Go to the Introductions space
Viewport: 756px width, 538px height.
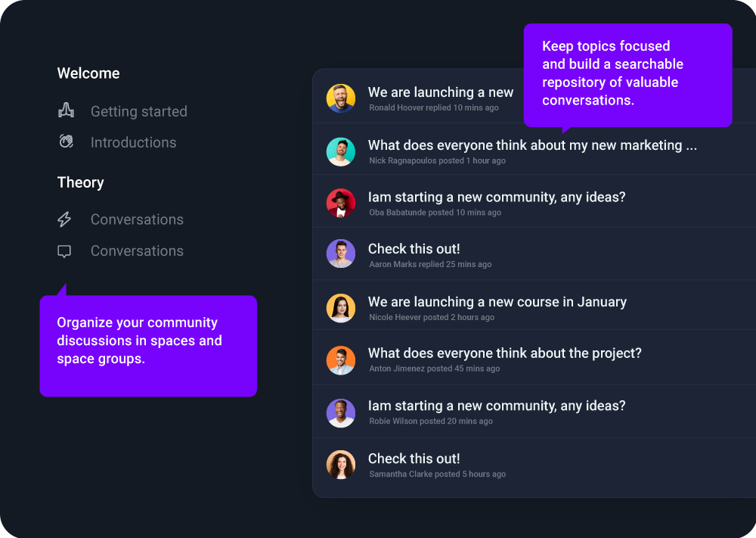pos(133,142)
